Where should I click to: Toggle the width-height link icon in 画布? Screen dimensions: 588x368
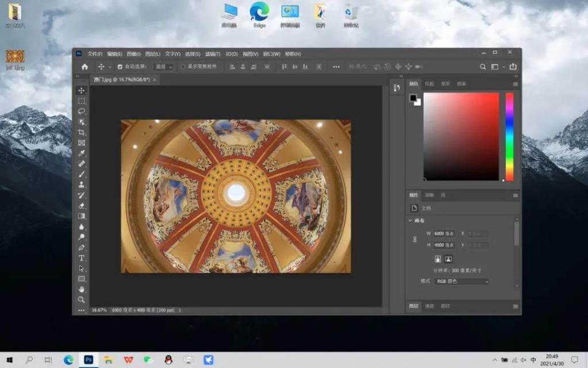coord(415,239)
